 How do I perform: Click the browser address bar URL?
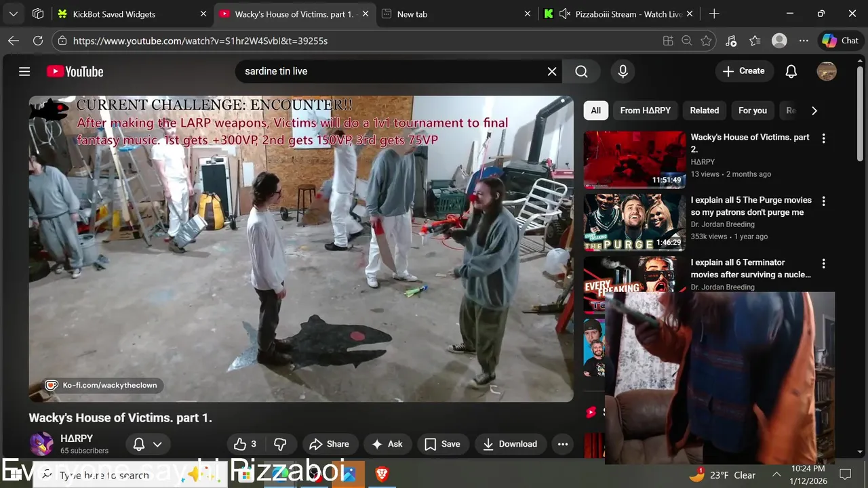click(200, 41)
